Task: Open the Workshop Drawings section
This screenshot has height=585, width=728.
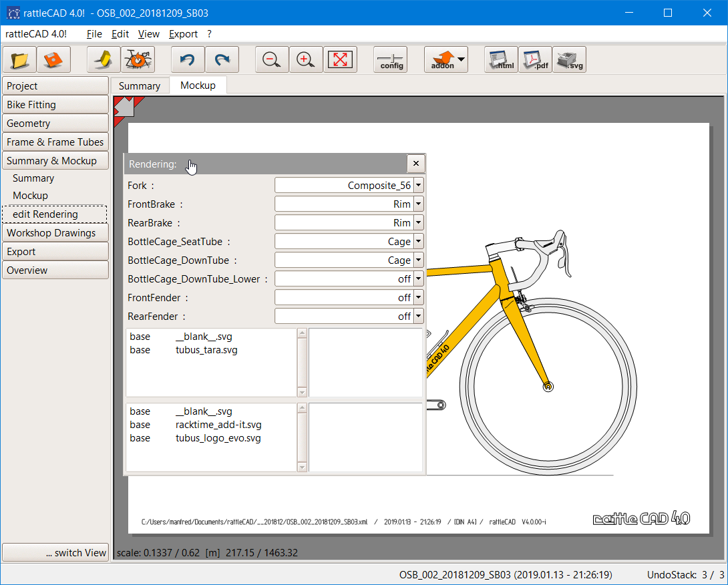Action: coord(55,233)
